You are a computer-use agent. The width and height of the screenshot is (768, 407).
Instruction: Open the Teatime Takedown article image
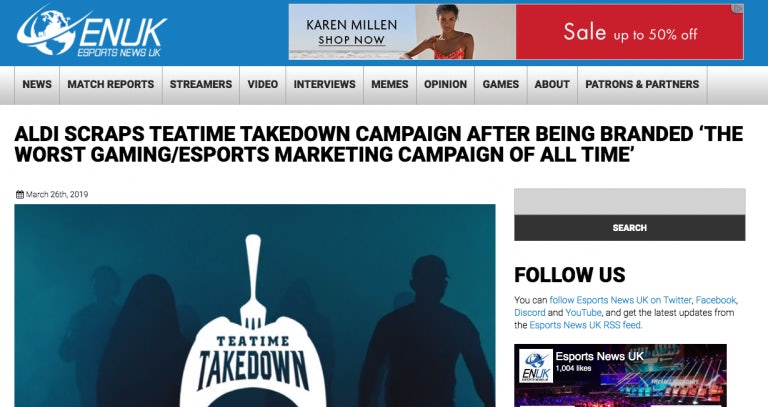tap(255, 306)
